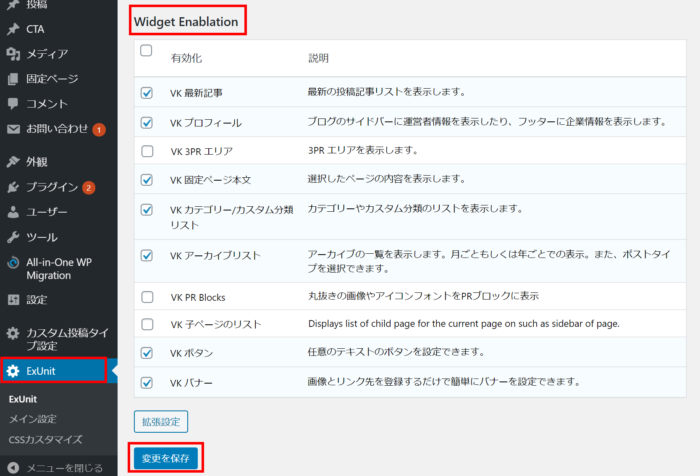Uncheck VK カテゴリー/カスタム分類リスト checkbox
700x476 pixels.
pyautogui.click(x=146, y=210)
